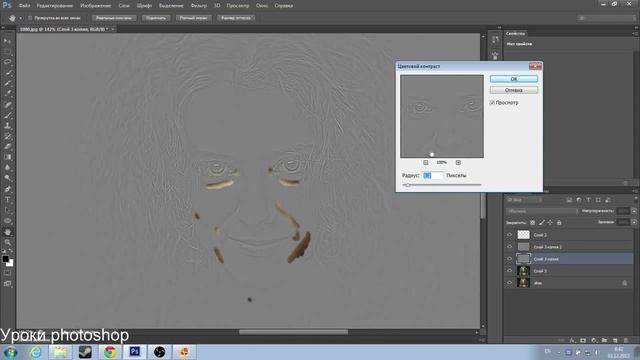640x360 pixels.
Task: Select the Move tool
Action: 7,41
